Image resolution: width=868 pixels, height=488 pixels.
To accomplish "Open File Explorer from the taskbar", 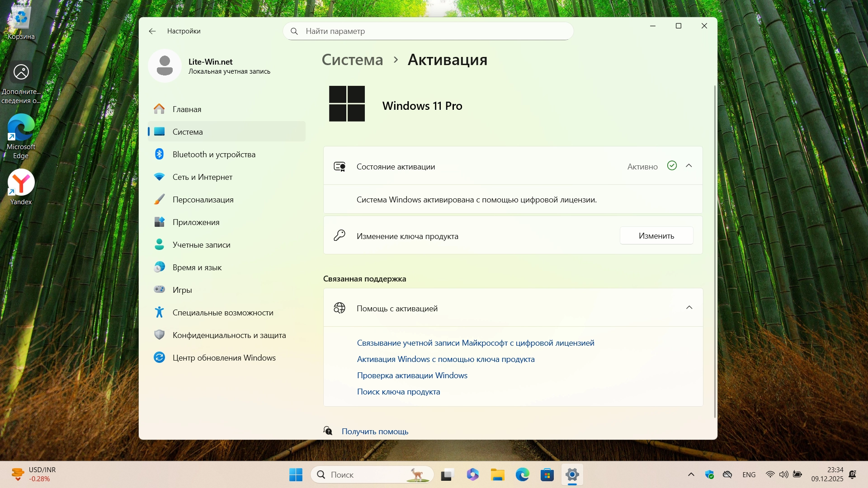I will [498, 475].
